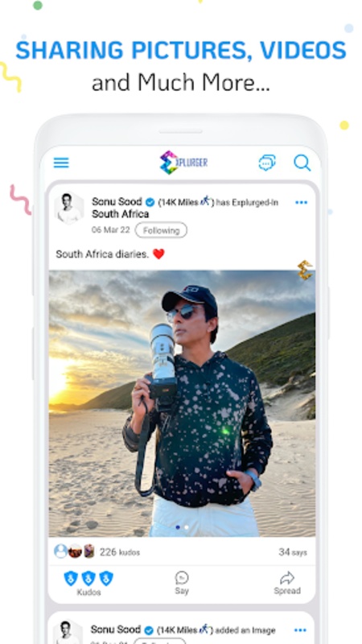The height and width of the screenshot is (644, 362).
Task: Open three-dot options on South Africa post
Action: (x=301, y=202)
